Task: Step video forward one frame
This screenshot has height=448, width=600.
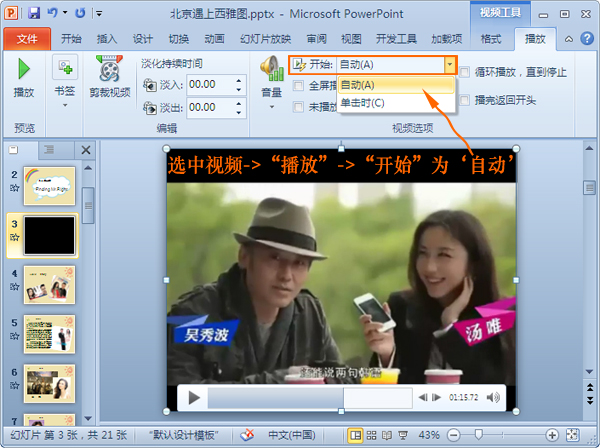Action: click(436, 398)
